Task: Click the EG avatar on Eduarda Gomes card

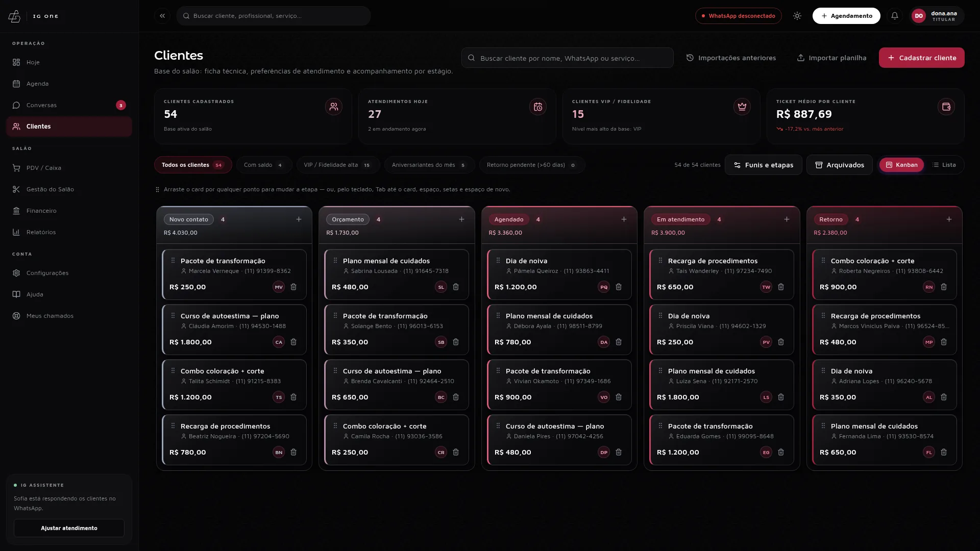Action: coord(766,452)
